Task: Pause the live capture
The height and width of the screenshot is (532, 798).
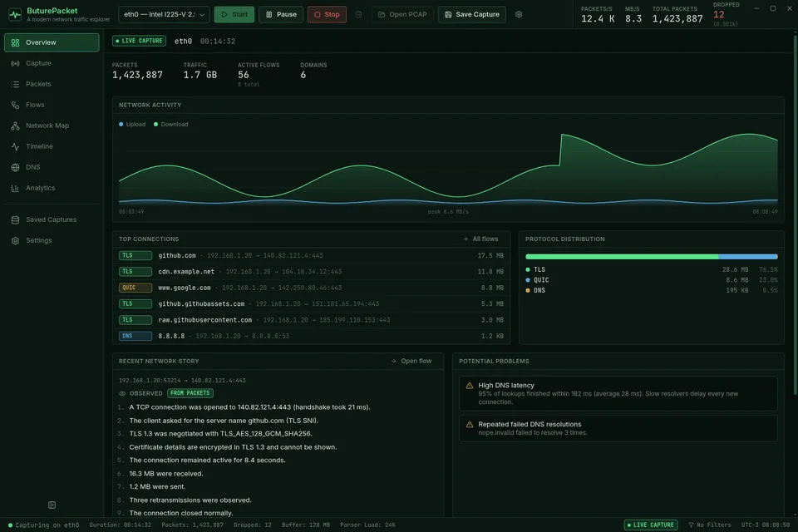Action: point(281,14)
